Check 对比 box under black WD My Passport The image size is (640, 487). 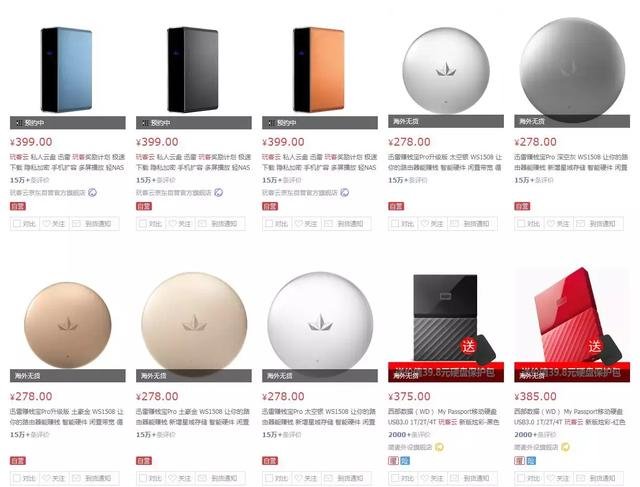[395, 478]
